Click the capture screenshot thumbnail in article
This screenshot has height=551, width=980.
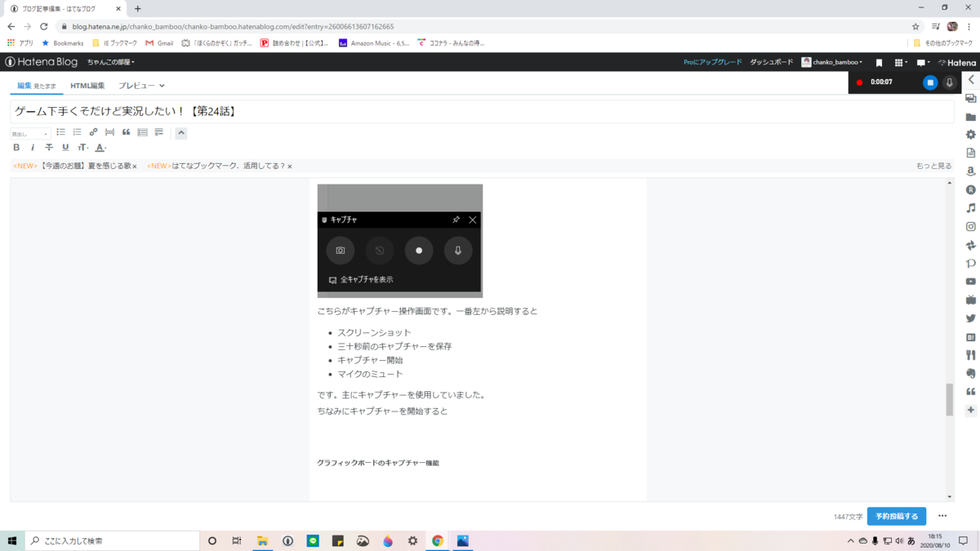point(400,241)
